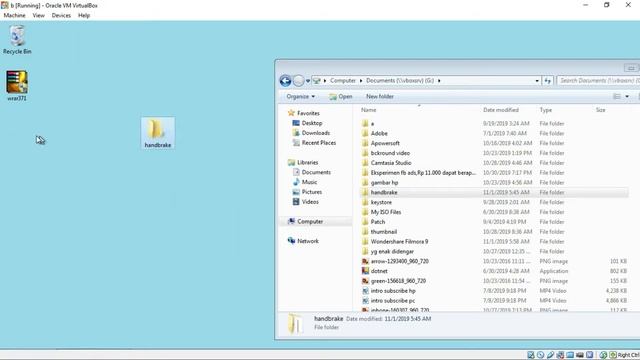This screenshot has height=360, width=640.
Task: Refresh the Explorer address bar location
Action: pyautogui.click(x=548, y=81)
